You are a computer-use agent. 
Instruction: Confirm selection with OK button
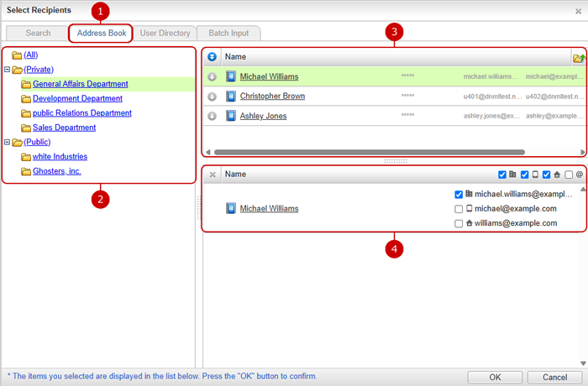pyautogui.click(x=495, y=378)
